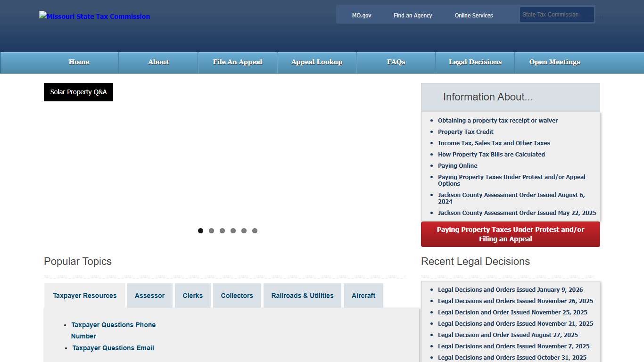The height and width of the screenshot is (362, 644).
Task: Click the State Tax Commission search box
Action: (556, 14)
